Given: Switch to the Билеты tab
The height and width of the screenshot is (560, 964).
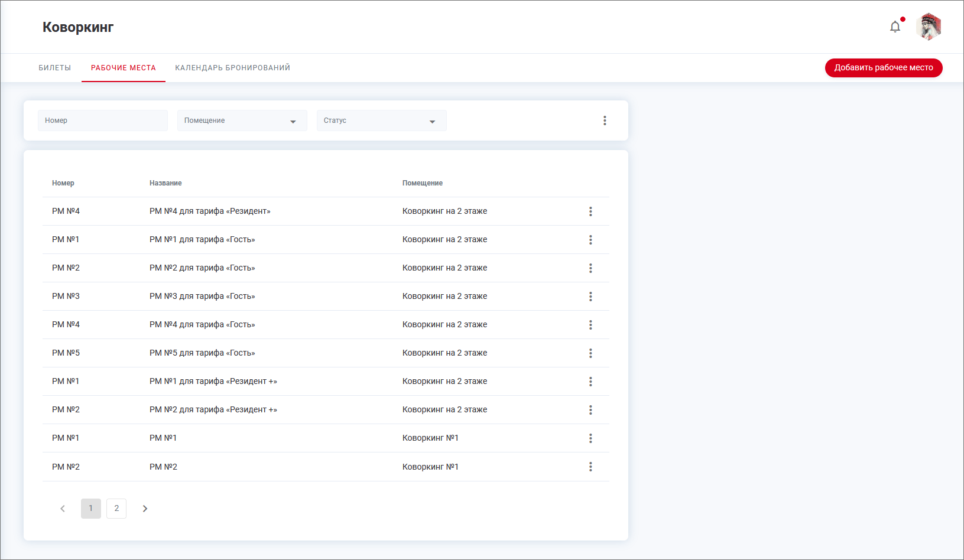Looking at the screenshot, I should [x=55, y=68].
